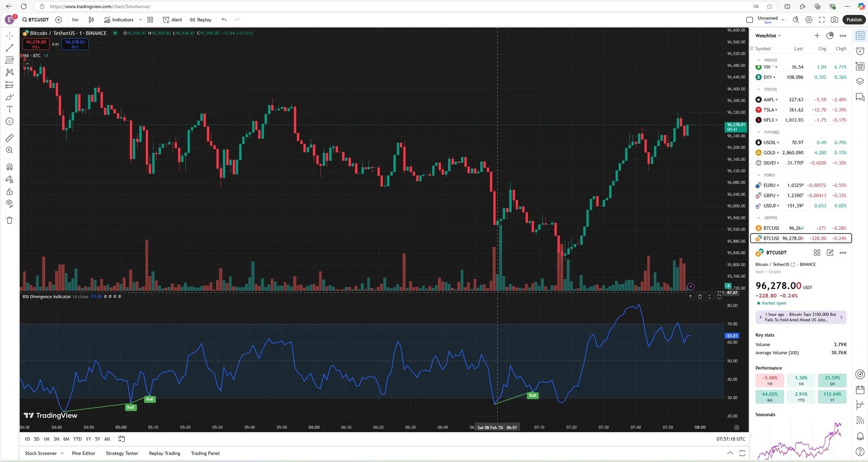
Task: Open the forecasting and measurement tools
Action: (9, 85)
